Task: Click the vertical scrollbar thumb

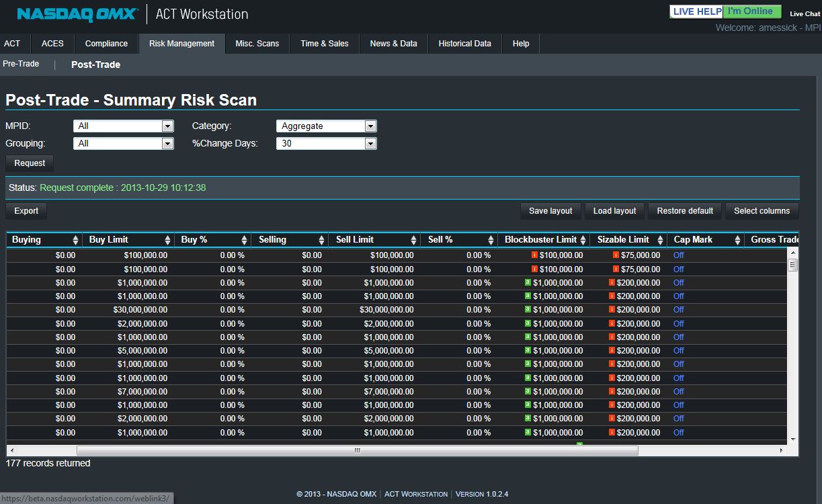Action: pos(793,265)
